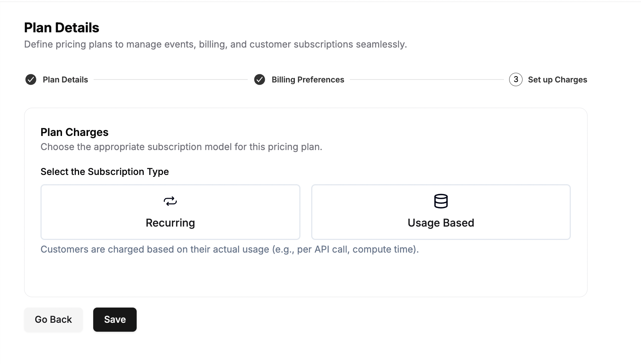Viewport: 641px width, 364px height.
Task: Select the Recurring subscription type label
Action: pyautogui.click(x=170, y=223)
